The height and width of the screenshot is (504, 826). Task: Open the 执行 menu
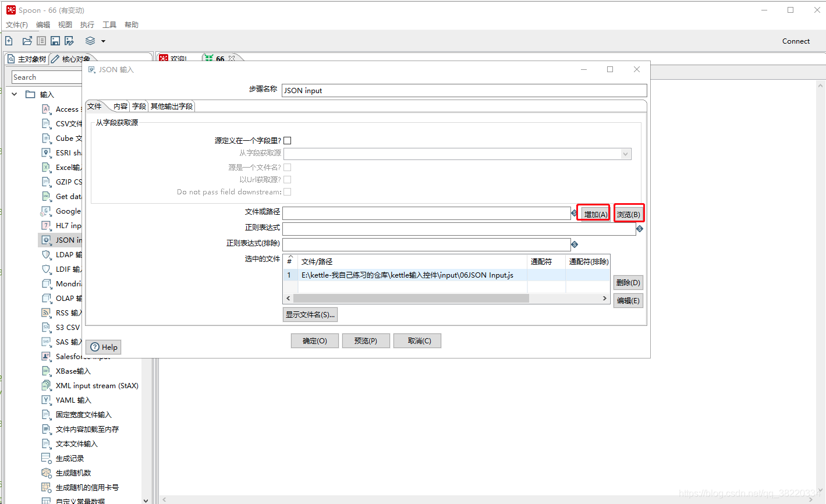(x=87, y=24)
